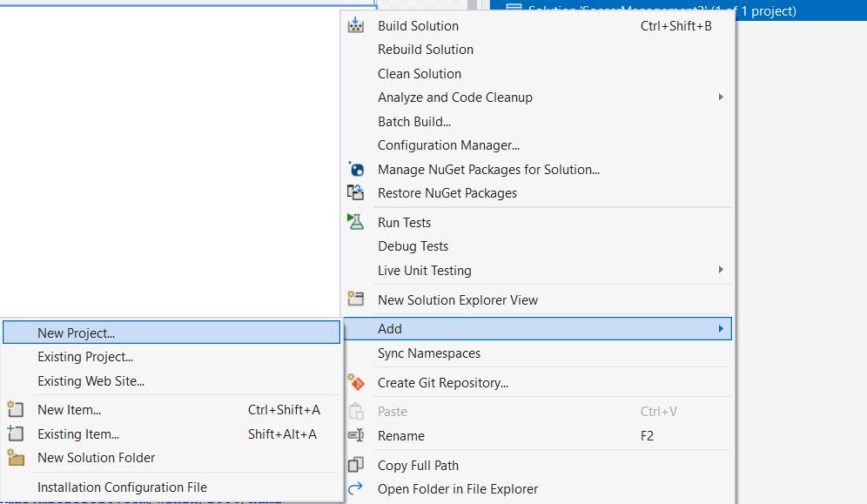
Task: Click the New Solution Folder icon
Action: tap(16, 458)
